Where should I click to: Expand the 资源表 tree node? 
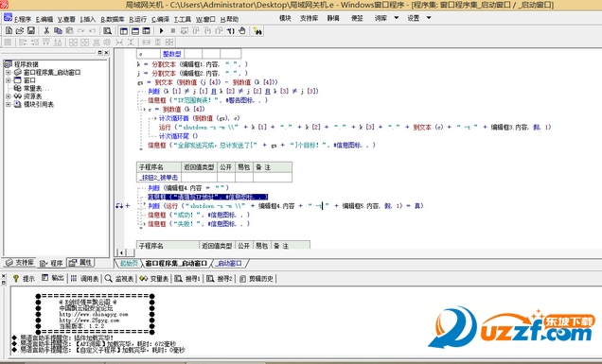[x=9, y=96]
